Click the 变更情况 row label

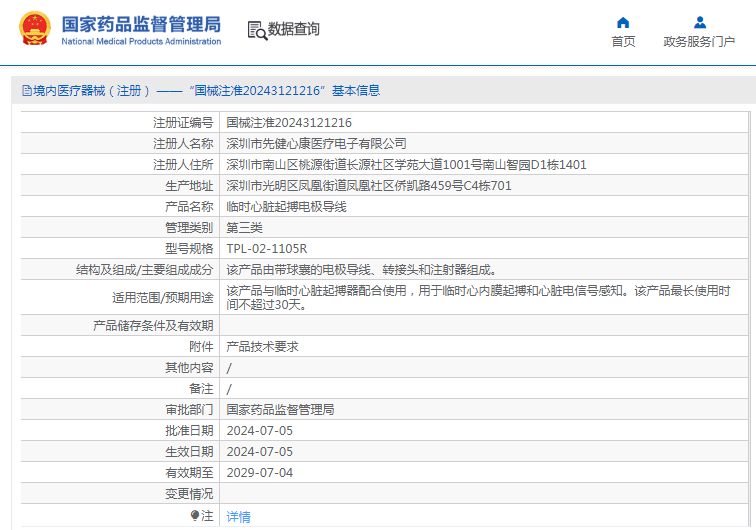pos(189,494)
